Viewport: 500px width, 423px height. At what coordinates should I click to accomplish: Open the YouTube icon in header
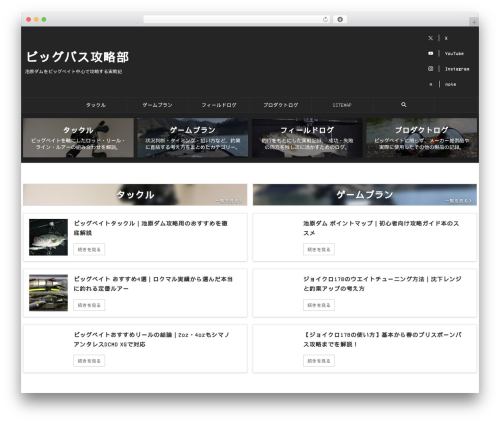click(430, 53)
